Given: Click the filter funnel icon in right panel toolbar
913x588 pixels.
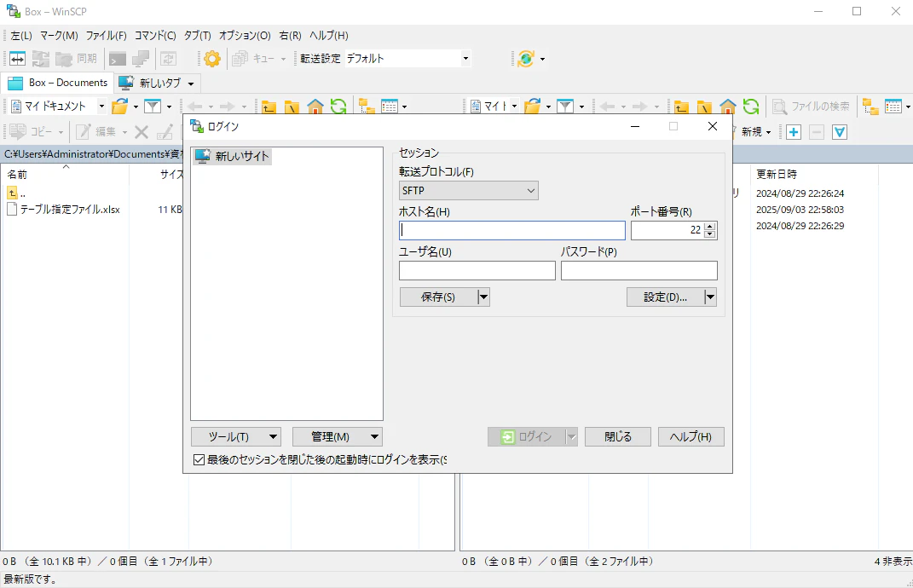Looking at the screenshot, I should tap(565, 106).
